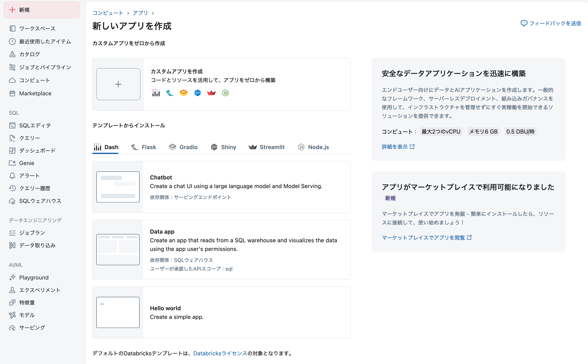Open データ取り込み
Viewport: 588px width, 364px height.
click(x=36, y=245)
